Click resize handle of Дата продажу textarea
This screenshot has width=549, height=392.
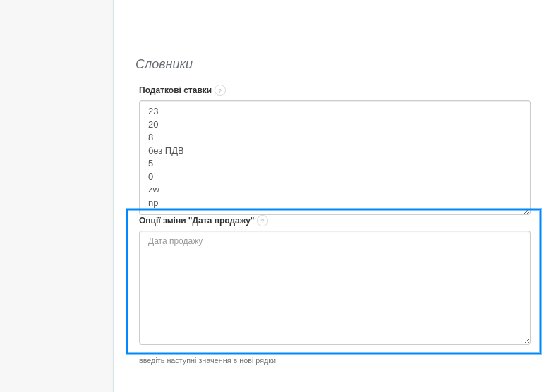[x=526, y=341]
